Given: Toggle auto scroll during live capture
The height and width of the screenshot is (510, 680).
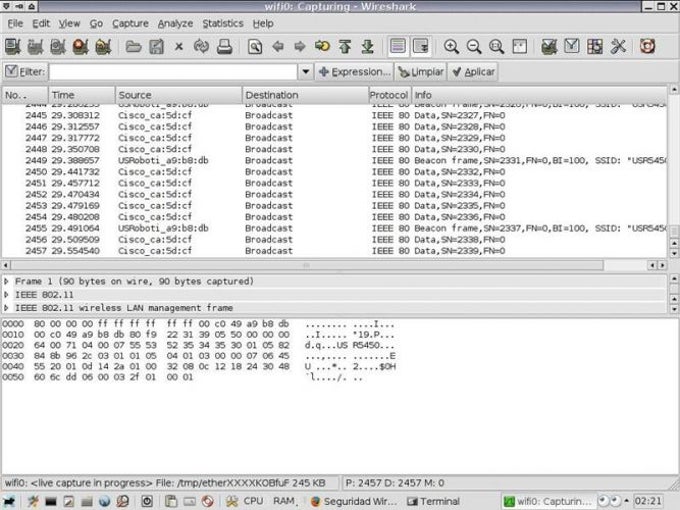Looking at the screenshot, I should click(421, 46).
